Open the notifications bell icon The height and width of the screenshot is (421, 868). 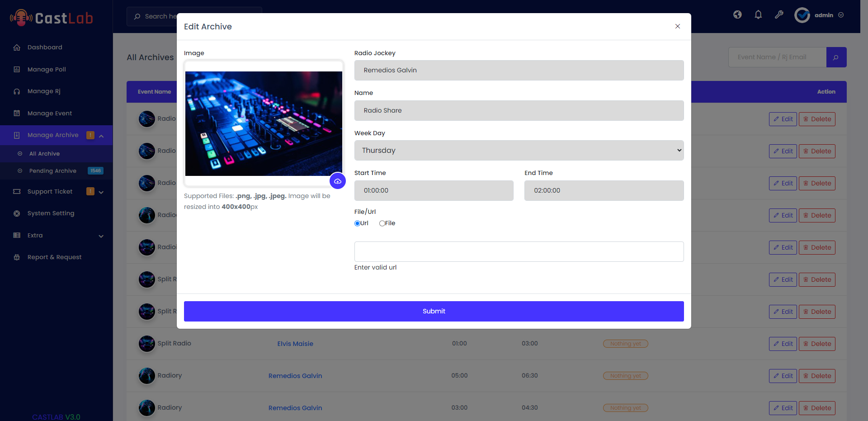[x=758, y=14]
